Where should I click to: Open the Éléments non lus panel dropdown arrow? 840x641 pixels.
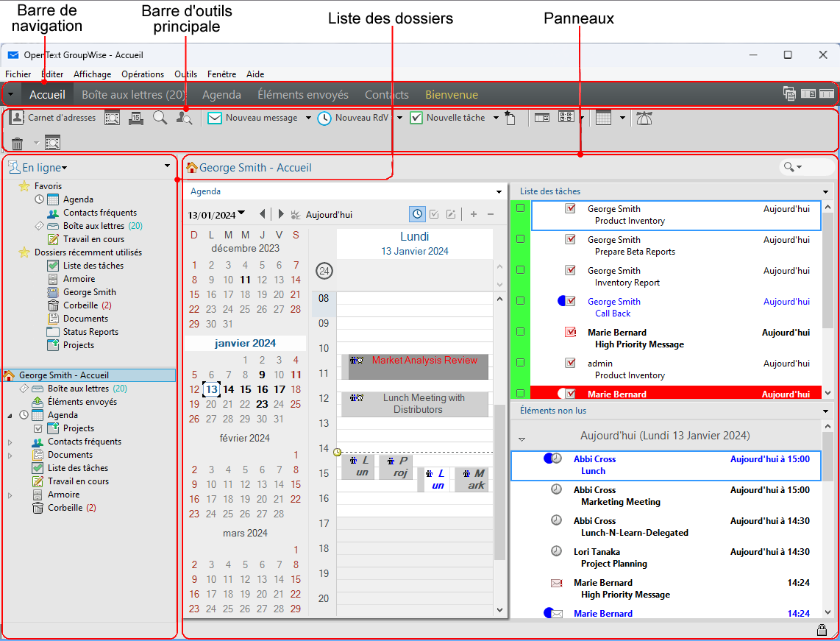click(825, 411)
